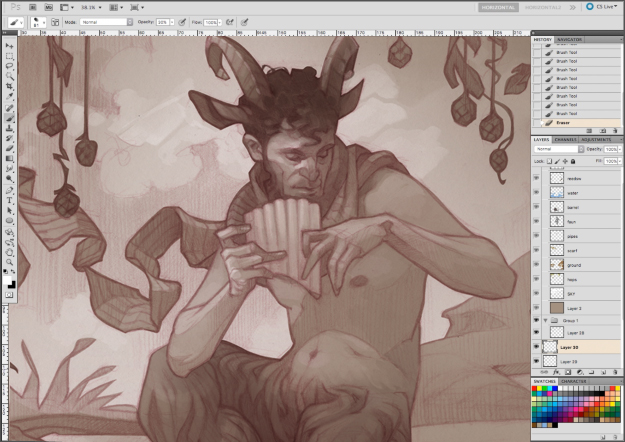Show more workspaces chevron
This screenshot has height=442, width=625.
572,7
